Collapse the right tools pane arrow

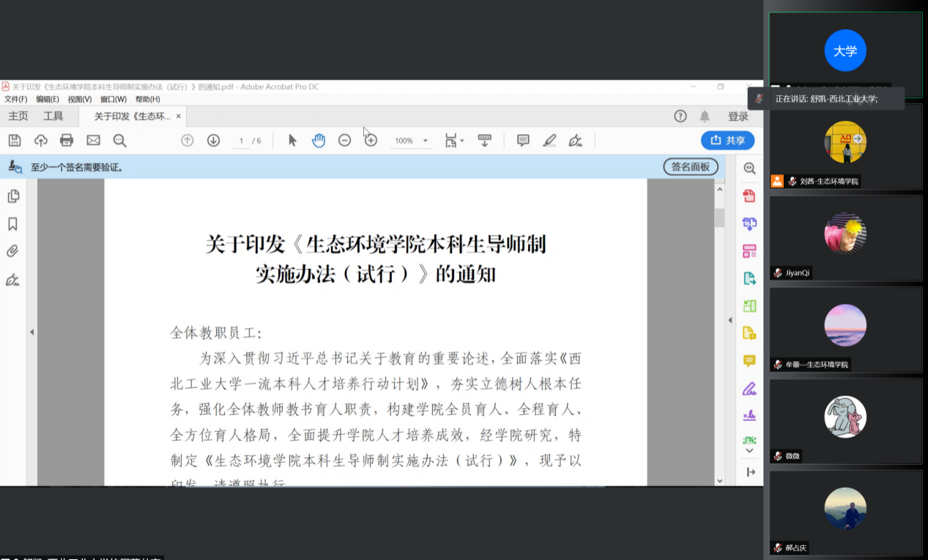click(x=730, y=321)
